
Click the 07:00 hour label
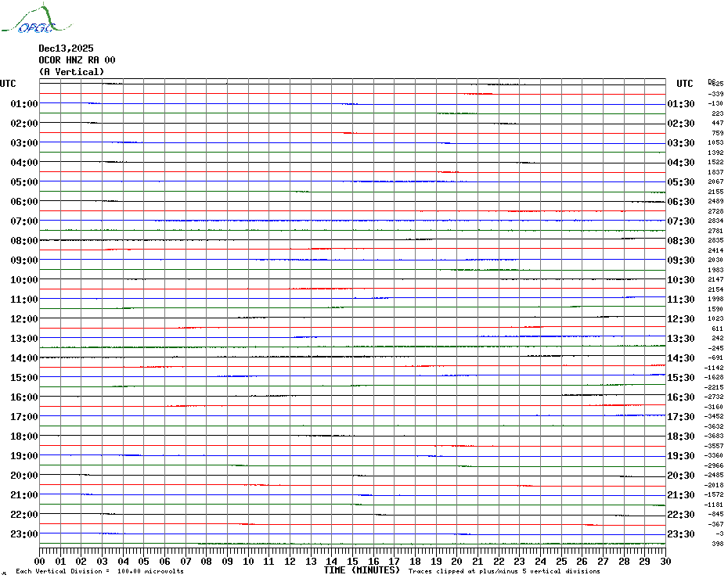click(24, 221)
